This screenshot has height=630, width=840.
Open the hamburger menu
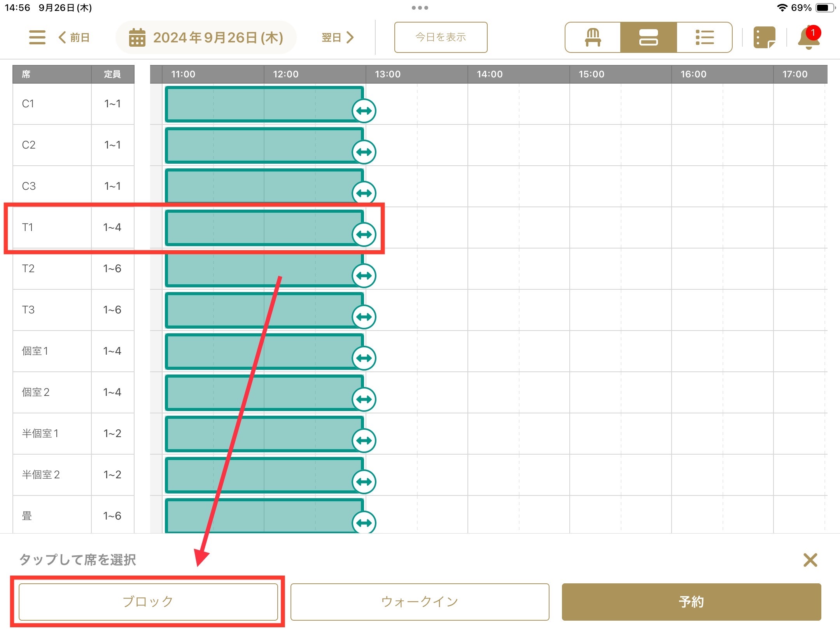coord(37,37)
